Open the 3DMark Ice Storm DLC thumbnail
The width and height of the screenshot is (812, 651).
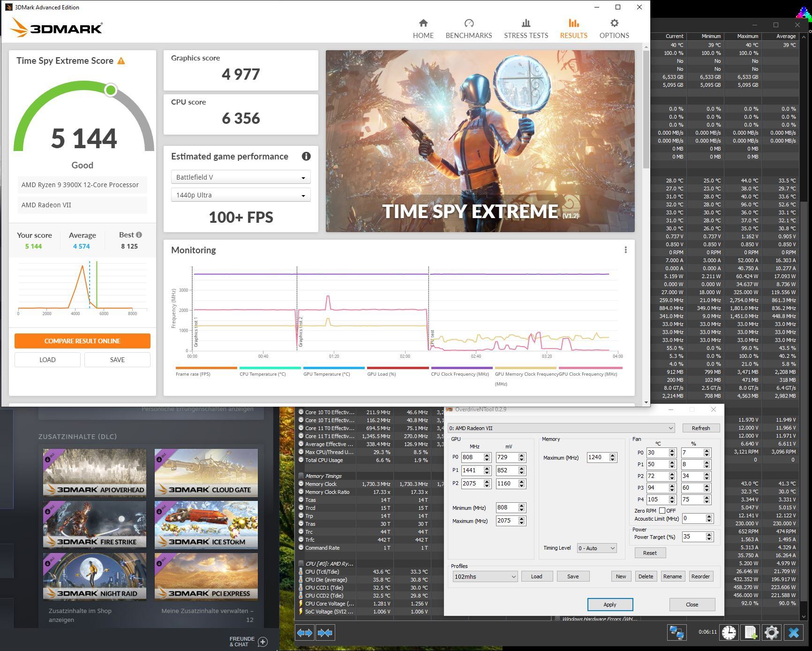coord(206,525)
